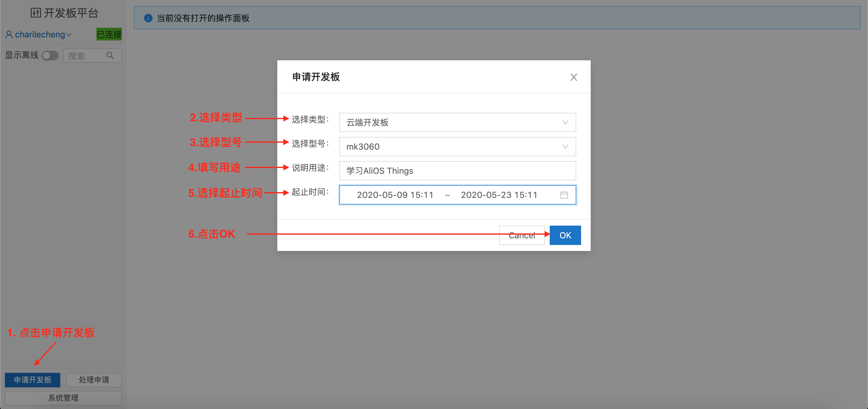Click the user avatar icon beside charilecheng
868x409 pixels.
pos(9,34)
